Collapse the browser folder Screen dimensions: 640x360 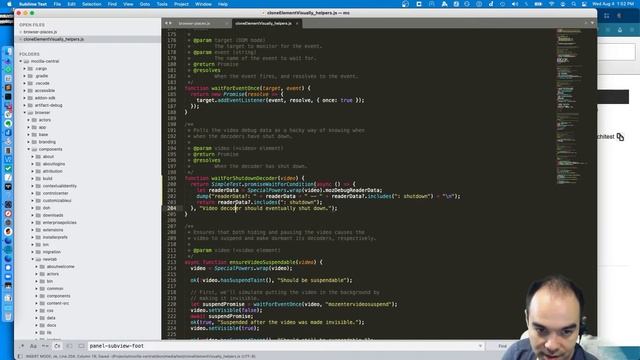24,113
